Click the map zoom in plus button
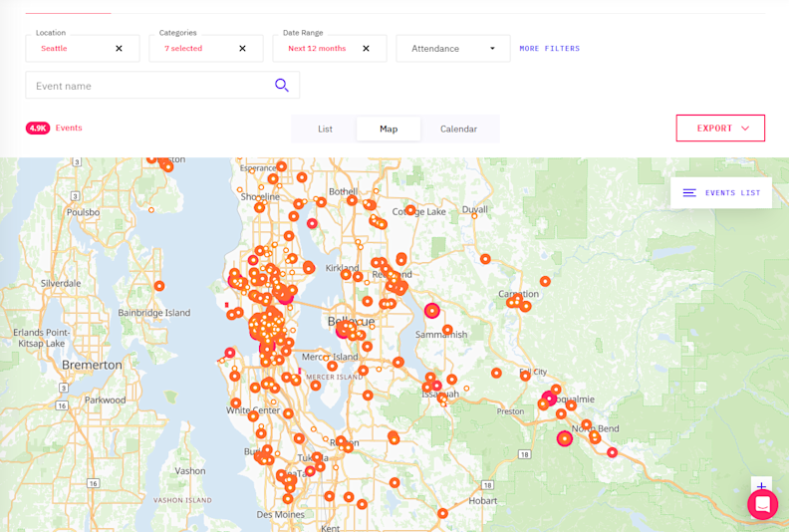Image resolution: width=789 pixels, height=532 pixels. [x=761, y=486]
